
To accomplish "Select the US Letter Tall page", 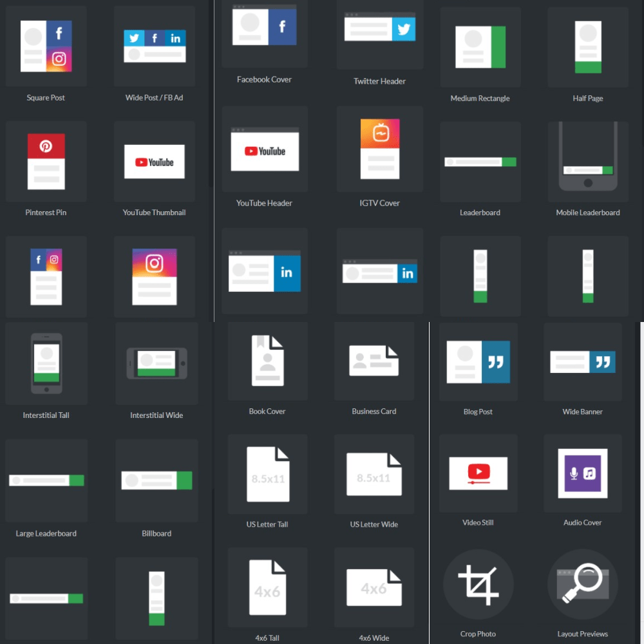I will (268, 474).
